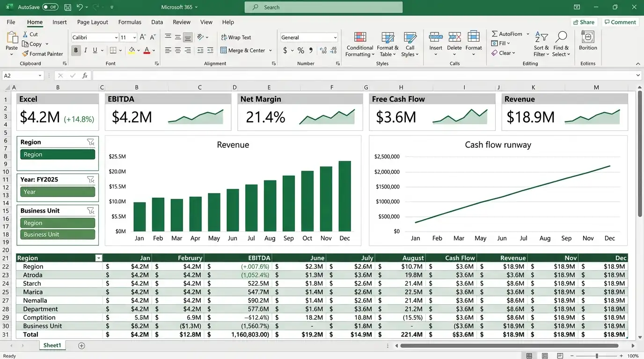Toggle the Year slicer button
The width and height of the screenshot is (644, 359).
pyautogui.click(x=58, y=192)
